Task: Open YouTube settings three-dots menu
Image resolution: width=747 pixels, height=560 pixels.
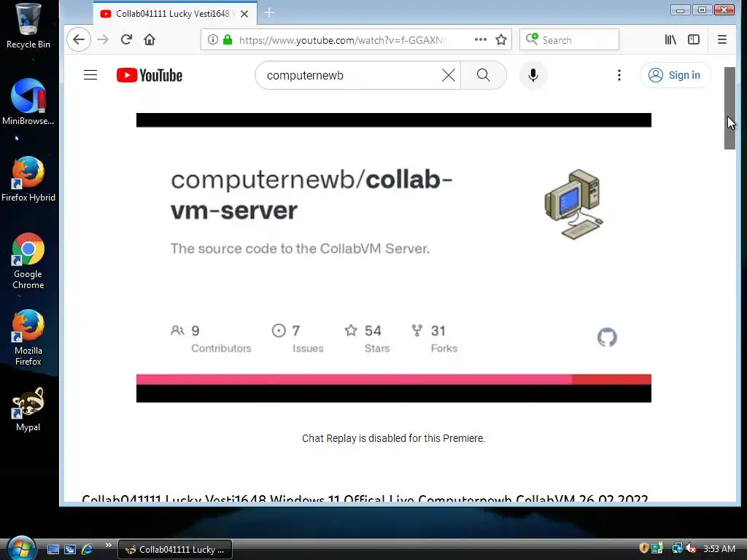Action: 619,75
